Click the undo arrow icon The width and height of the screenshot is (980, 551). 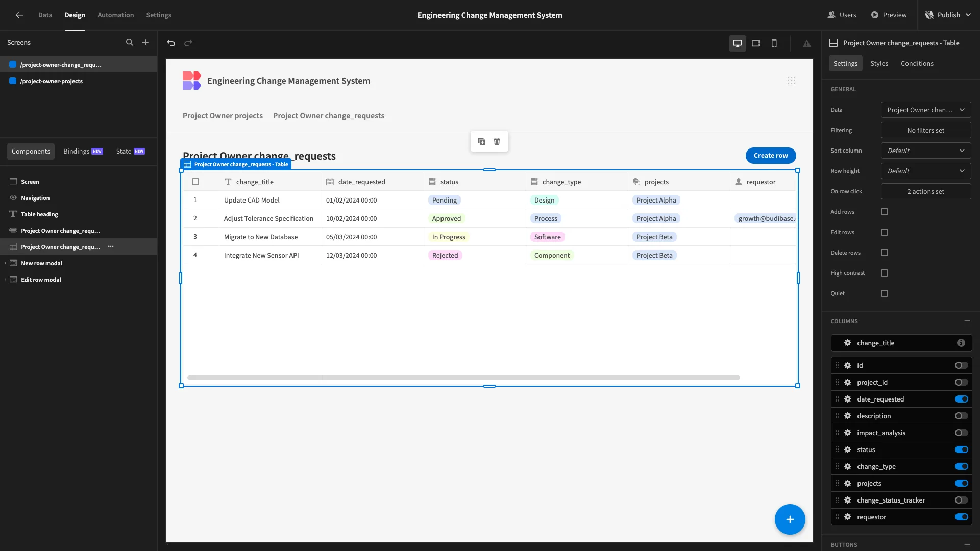click(171, 43)
